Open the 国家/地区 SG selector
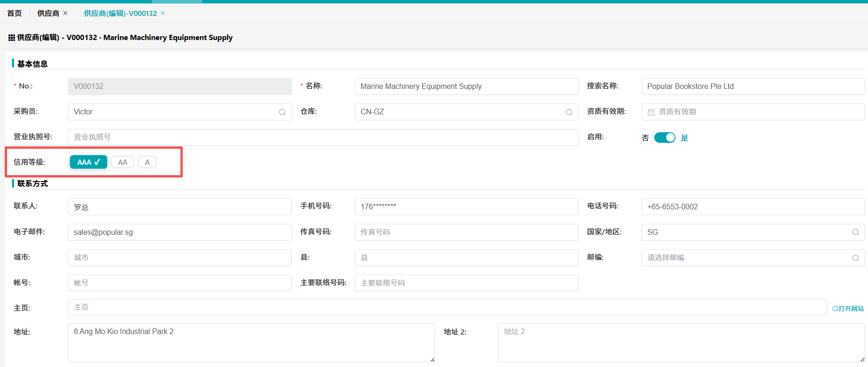This screenshot has height=367, width=868. (748, 232)
